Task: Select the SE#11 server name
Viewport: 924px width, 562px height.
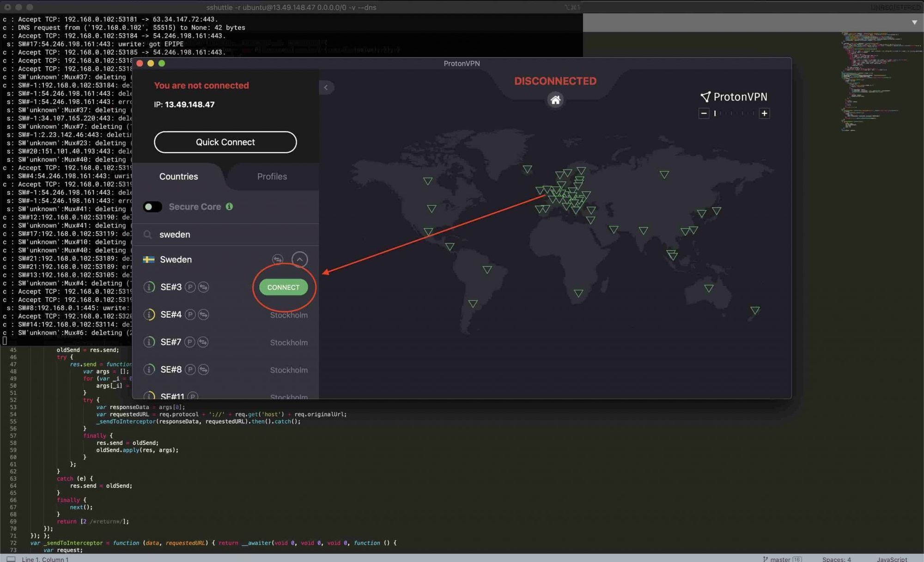Action: click(x=172, y=396)
